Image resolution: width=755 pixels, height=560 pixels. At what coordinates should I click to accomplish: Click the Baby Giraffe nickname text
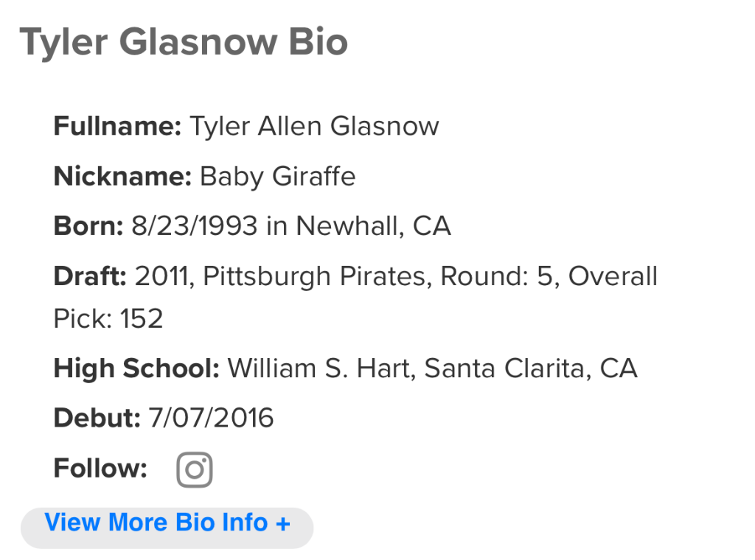[x=277, y=177]
